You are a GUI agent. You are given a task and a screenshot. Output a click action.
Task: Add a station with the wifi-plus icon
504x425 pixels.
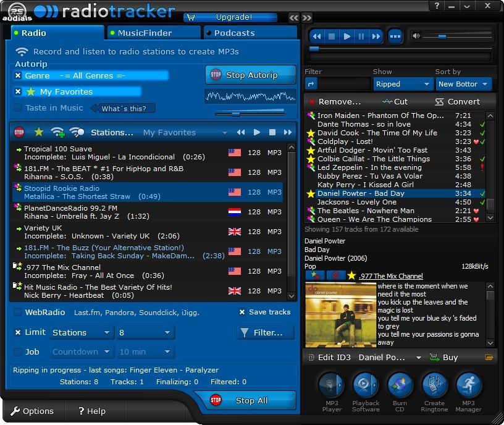click(57, 132)
